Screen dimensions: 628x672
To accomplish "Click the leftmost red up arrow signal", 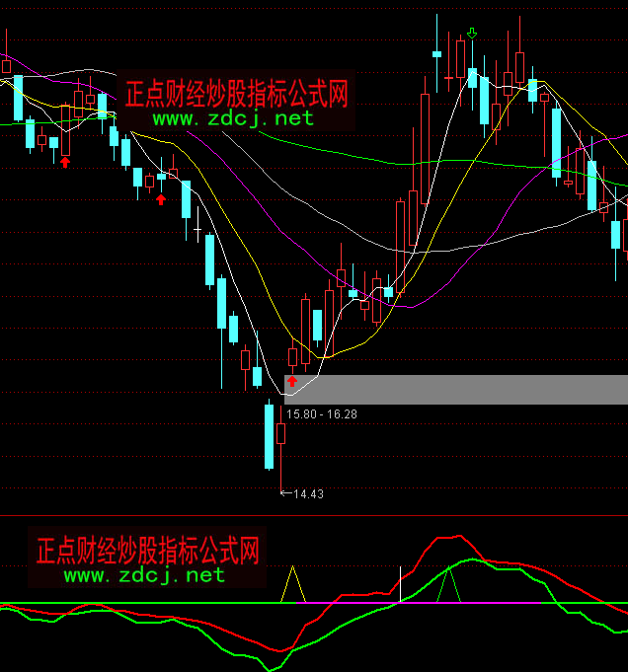I will 65,162.
